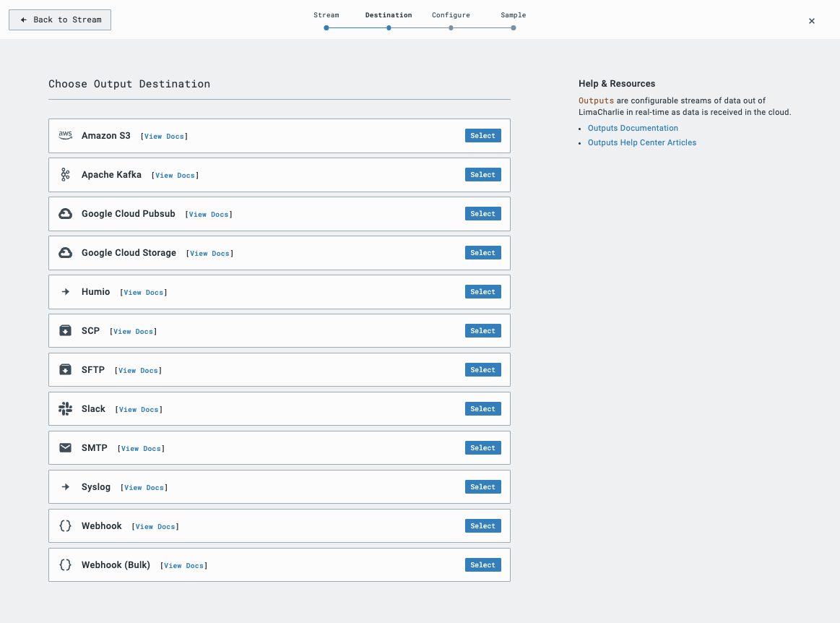Open View Docs for SCP
This screenshot has height=623, width=840.
coord(134,332)
